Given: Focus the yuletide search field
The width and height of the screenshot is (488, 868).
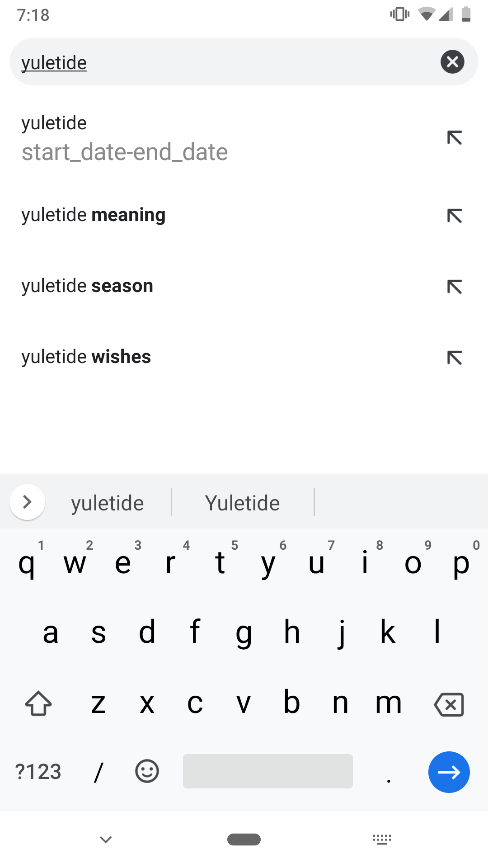Looking at the screenshot, I should 226,62.
